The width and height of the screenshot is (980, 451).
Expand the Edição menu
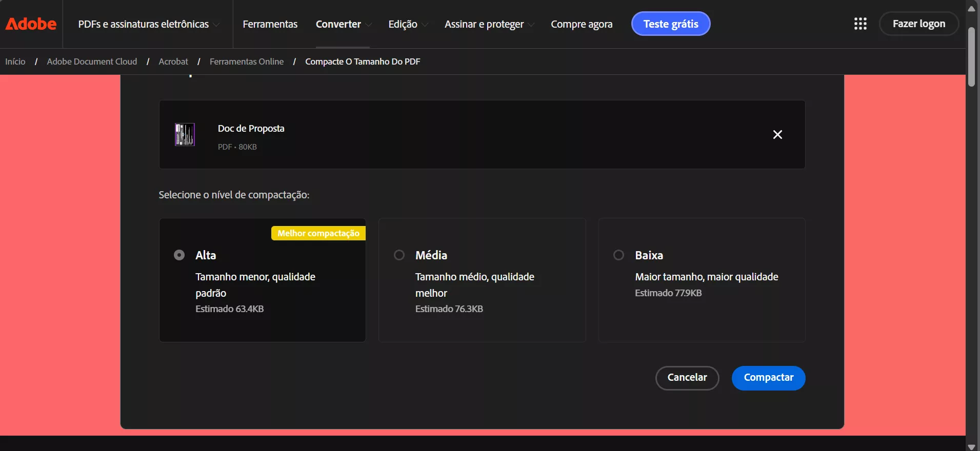[x=408, y=24]
